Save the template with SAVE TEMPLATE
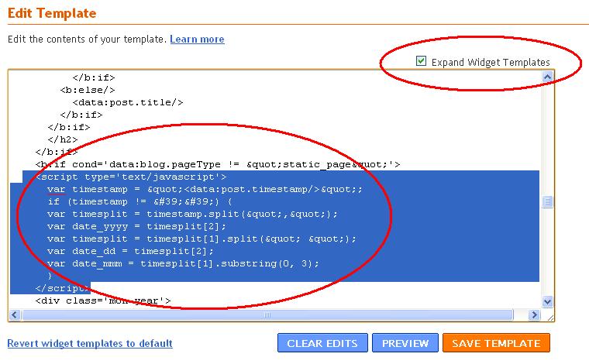589x364 pixels. tap(496, 343)
